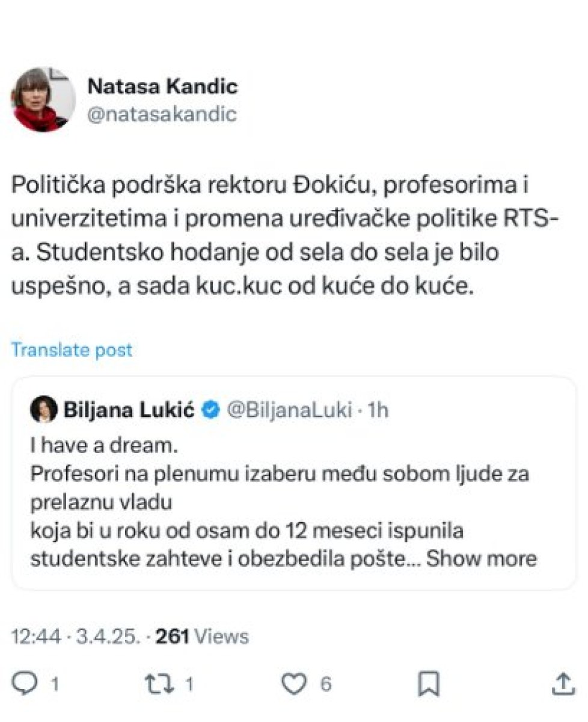This screenshot has height=722, width=588.
Task: Click the Natasa Kandic display name
Action: [162, 86]
